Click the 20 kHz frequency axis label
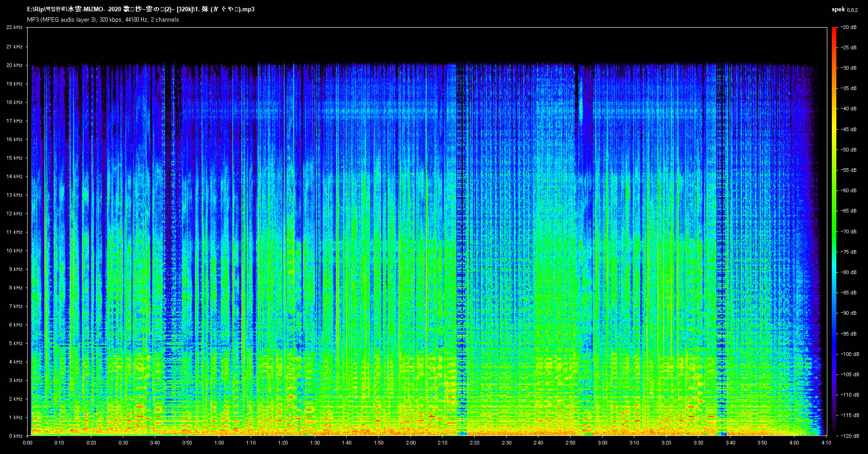The width and height of the screenshot is (868, 454). [14, 65]
